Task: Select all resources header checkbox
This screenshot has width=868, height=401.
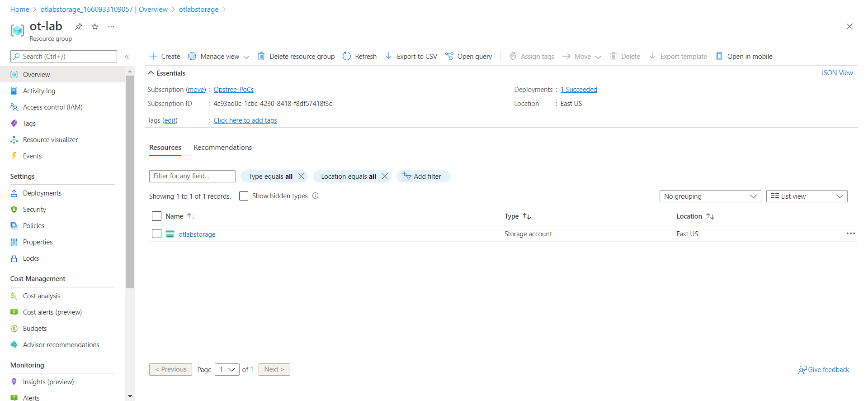Action: pyautogui.click(x=157, y=216)
